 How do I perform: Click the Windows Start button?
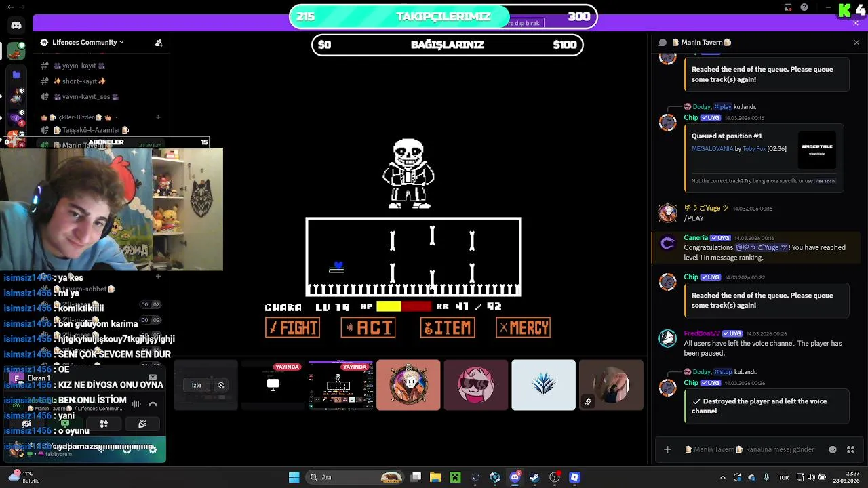(x=294, y=477)
